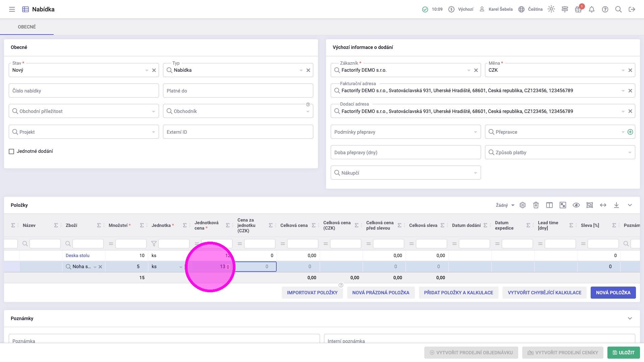Download Položky table via export icon

pos(616,205)
